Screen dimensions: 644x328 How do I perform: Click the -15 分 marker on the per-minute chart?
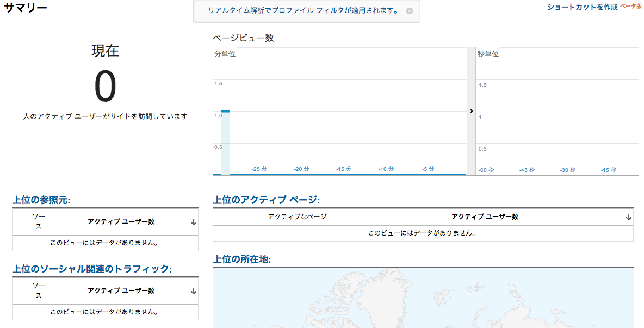coord(344,169)
